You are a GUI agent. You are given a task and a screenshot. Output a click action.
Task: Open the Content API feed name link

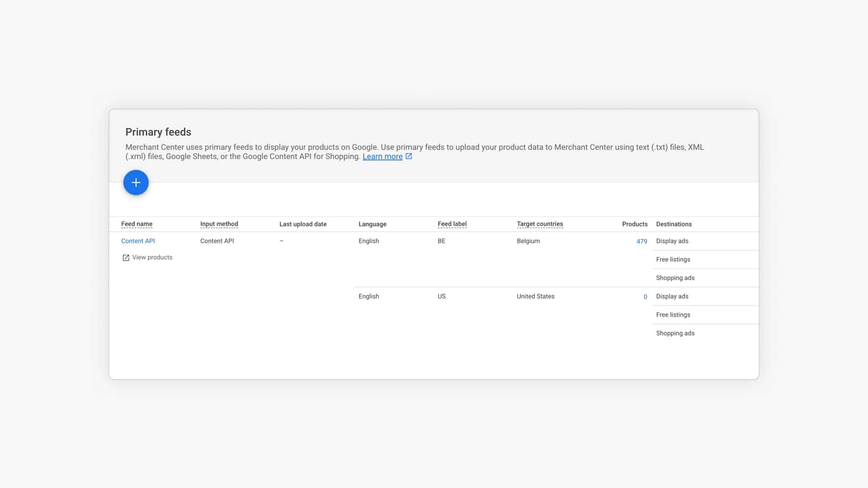point(138,241)
